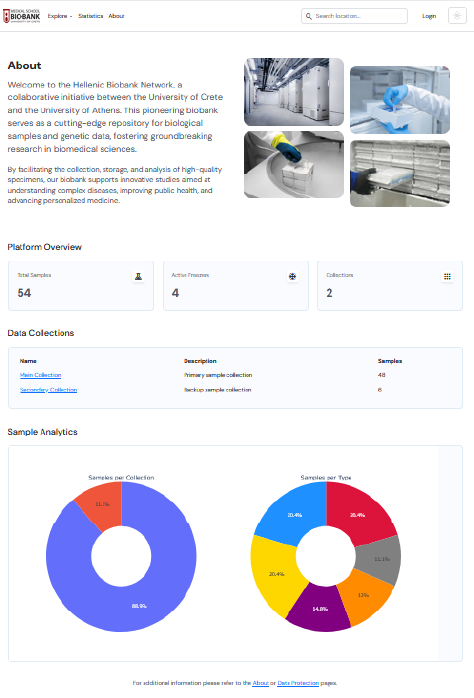Toggle the light/dark theme sun button
The image size is (474, 698).
(457, 16)
